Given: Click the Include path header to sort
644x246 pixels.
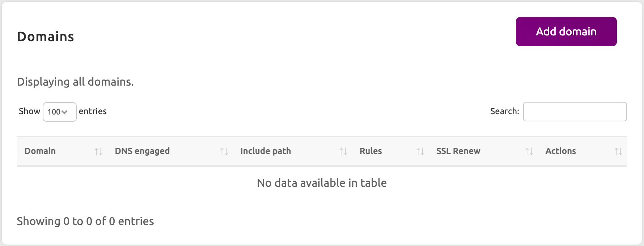Looking at the screenshot, I should (266, 151).
